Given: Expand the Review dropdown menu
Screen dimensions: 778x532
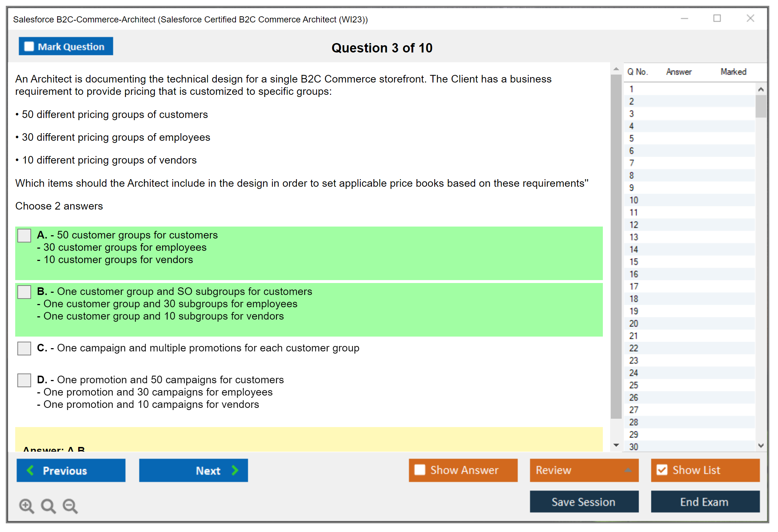Looking at the screenshot, I should tap(628, 470).
